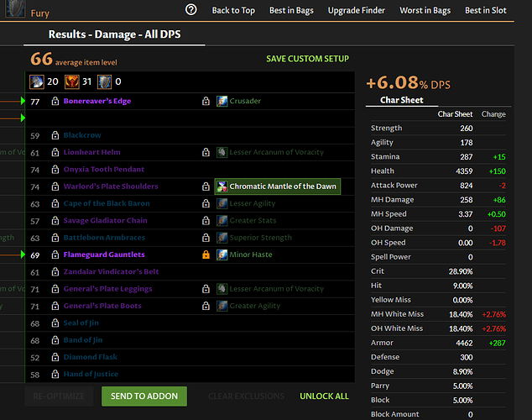This screenshot has height=420, width=532.
Task: Toggle lock on Diamond Flask
Action: click(55, 357)
